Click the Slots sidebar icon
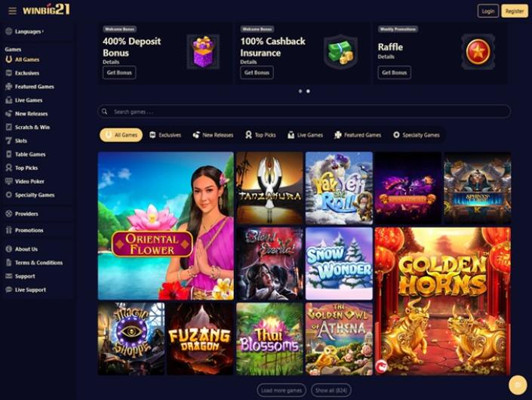The image size is (532, 400). (x=9, y=140)
